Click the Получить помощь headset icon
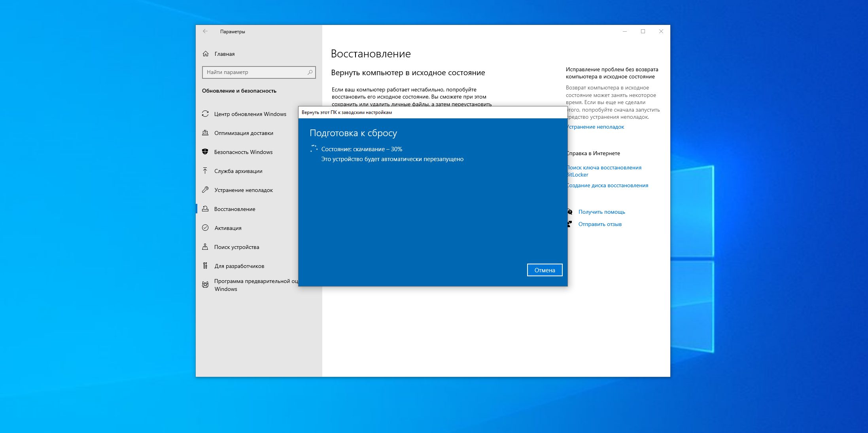Viewport: 868px width, 433px height. coord(569,212)
